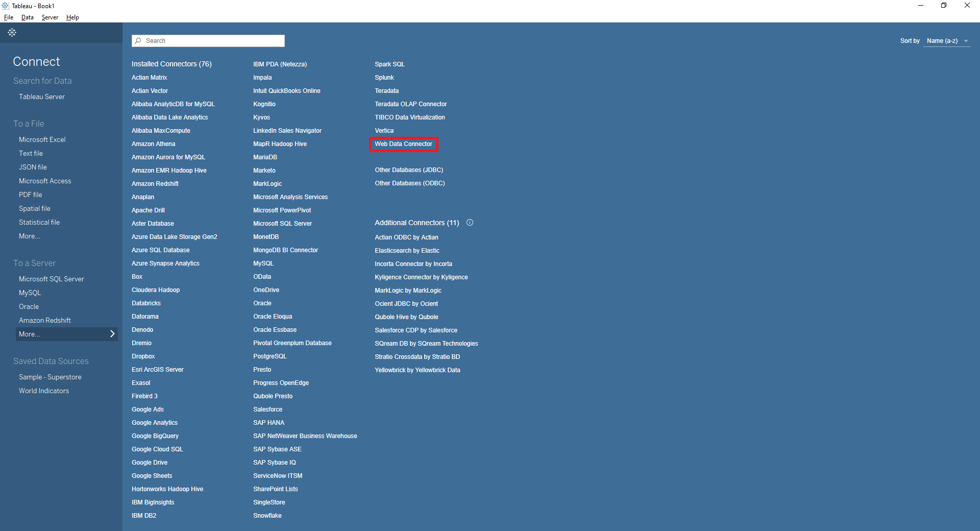
Task: Select the LinkedIn Sales Navigator connector
Action: coord(287,131)
